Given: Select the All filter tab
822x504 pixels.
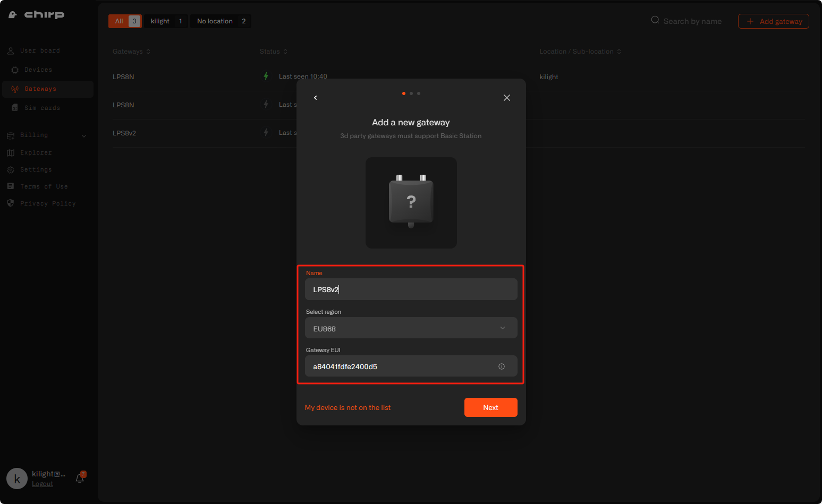Looking at the screenshot, I should (125, 21).
